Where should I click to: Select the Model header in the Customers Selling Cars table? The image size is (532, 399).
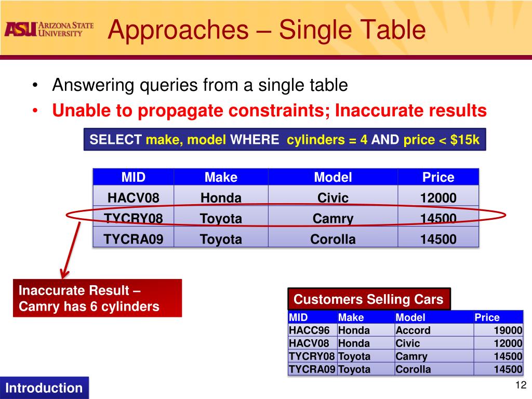[x=434, y=317]
